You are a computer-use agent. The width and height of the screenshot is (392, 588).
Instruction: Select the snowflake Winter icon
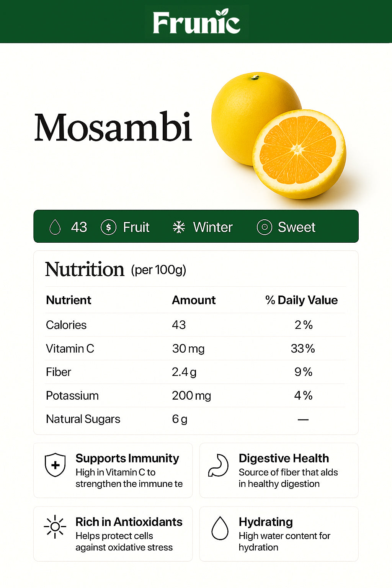pyautogui.click(x=179, y=227)
